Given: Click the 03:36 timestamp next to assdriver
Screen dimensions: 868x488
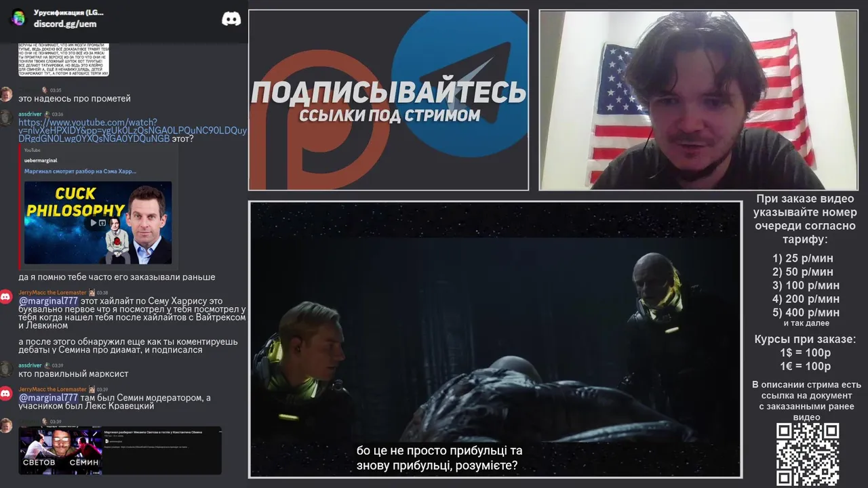Looking at the screenshot, I should [x=58, y=114].
